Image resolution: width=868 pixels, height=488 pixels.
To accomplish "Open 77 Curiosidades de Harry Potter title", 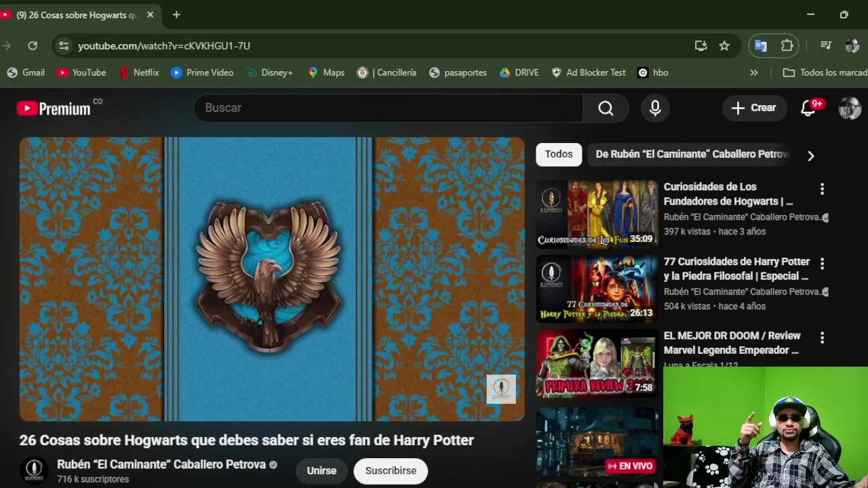I will coord(737,268).
